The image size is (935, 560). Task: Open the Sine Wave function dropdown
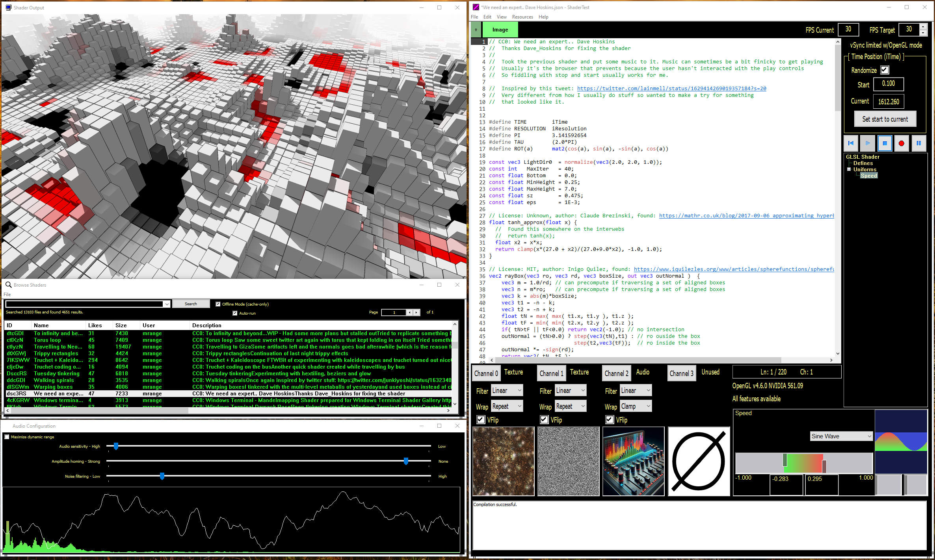(841, 436)
